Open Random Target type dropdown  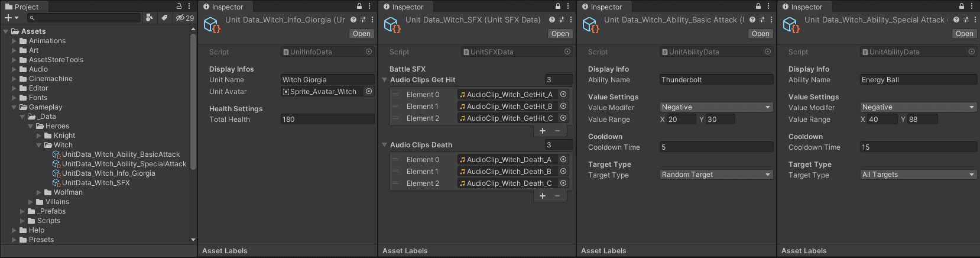716,175
